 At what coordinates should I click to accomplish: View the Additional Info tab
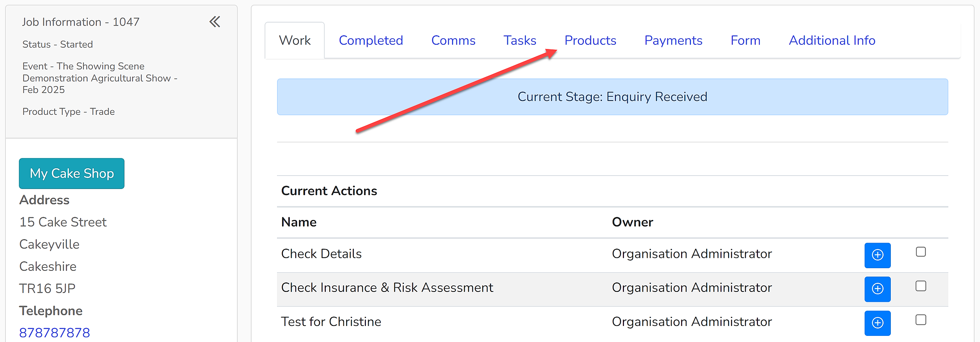[832, 40]
